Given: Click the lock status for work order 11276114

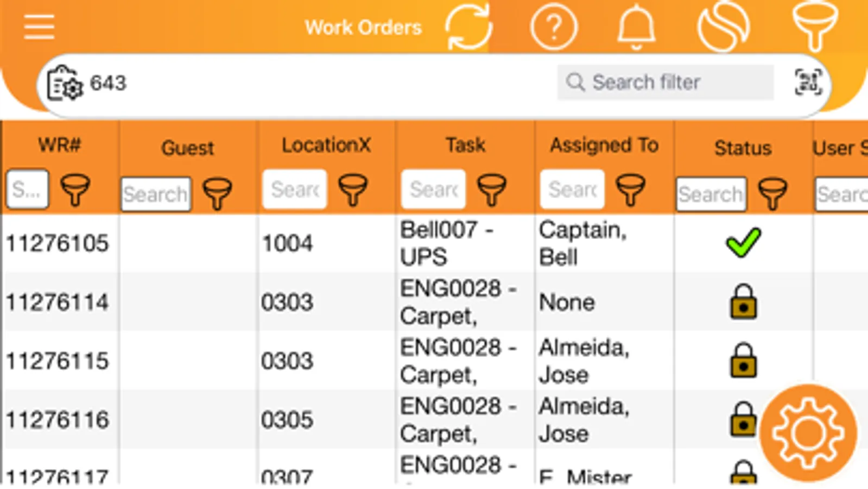Looking at the screenshot, I should [x=743, y=302].
